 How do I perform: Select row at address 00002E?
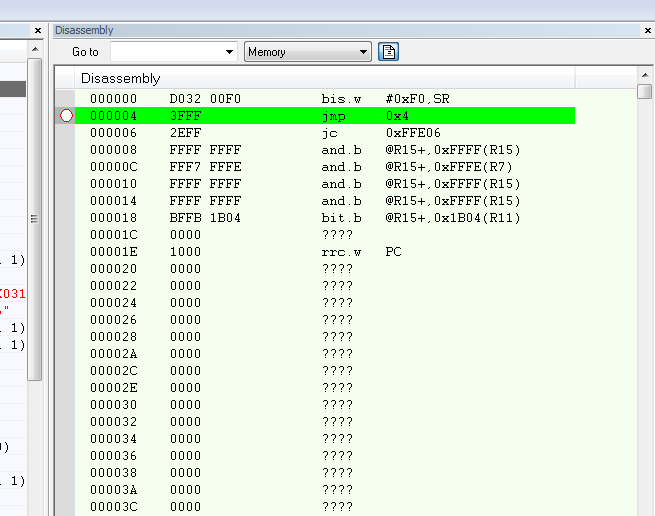(325, 388)
